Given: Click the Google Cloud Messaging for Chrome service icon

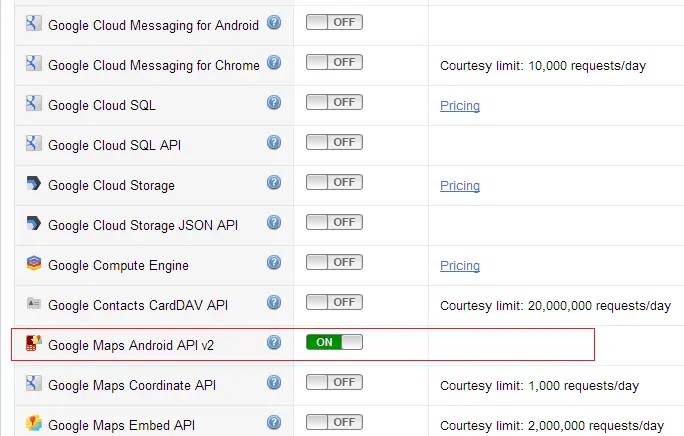Looking at the screenshot, I should (34, 63).
